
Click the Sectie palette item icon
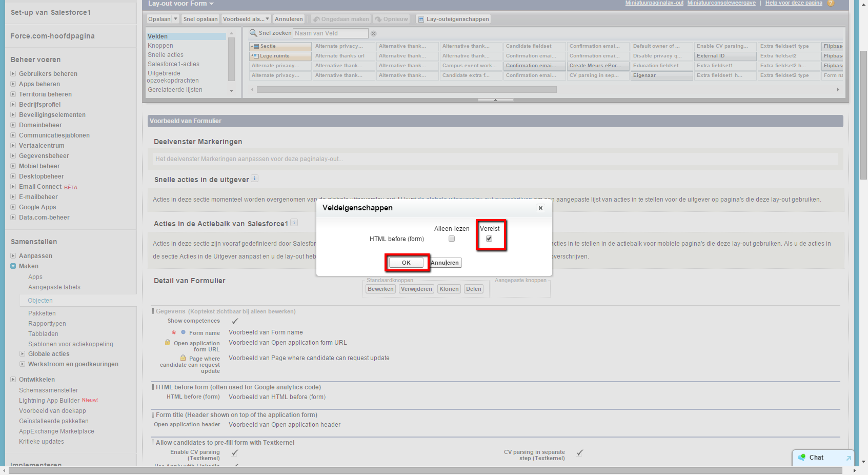point(255,46)
